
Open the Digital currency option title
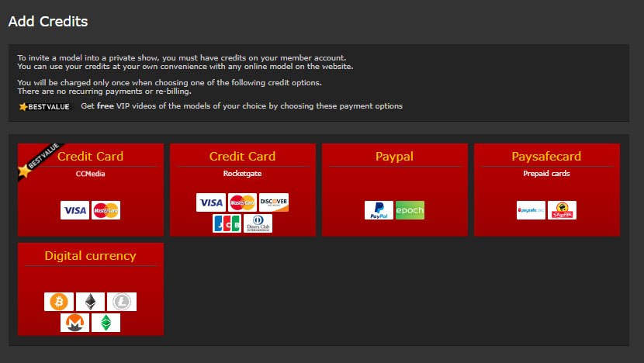[90, 256]
